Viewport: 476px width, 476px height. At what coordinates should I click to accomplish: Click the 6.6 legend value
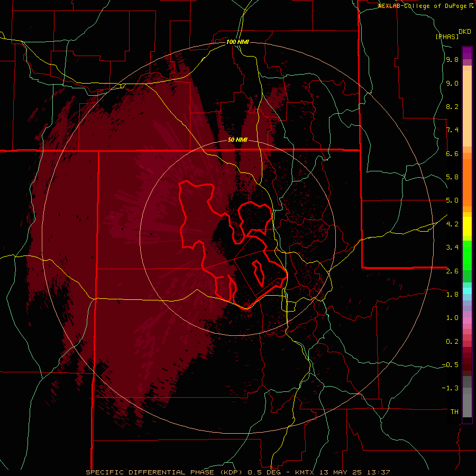pos(452,153)
